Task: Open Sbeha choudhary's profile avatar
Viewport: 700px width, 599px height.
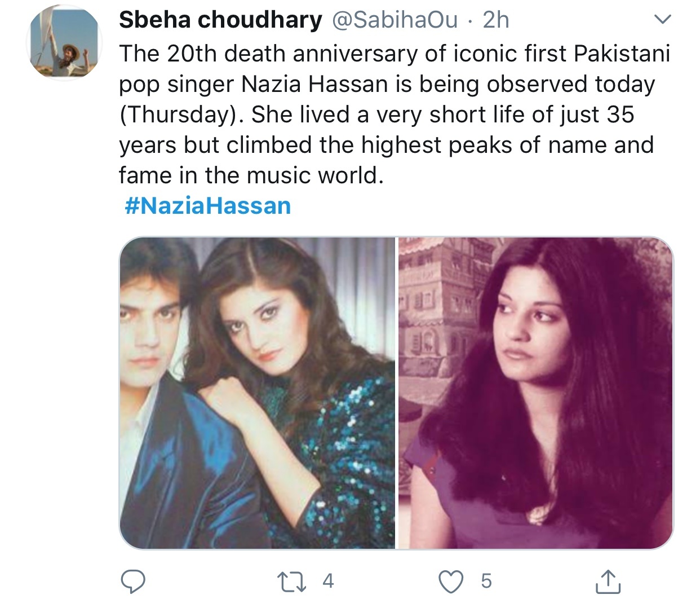Action: [63, 43]
